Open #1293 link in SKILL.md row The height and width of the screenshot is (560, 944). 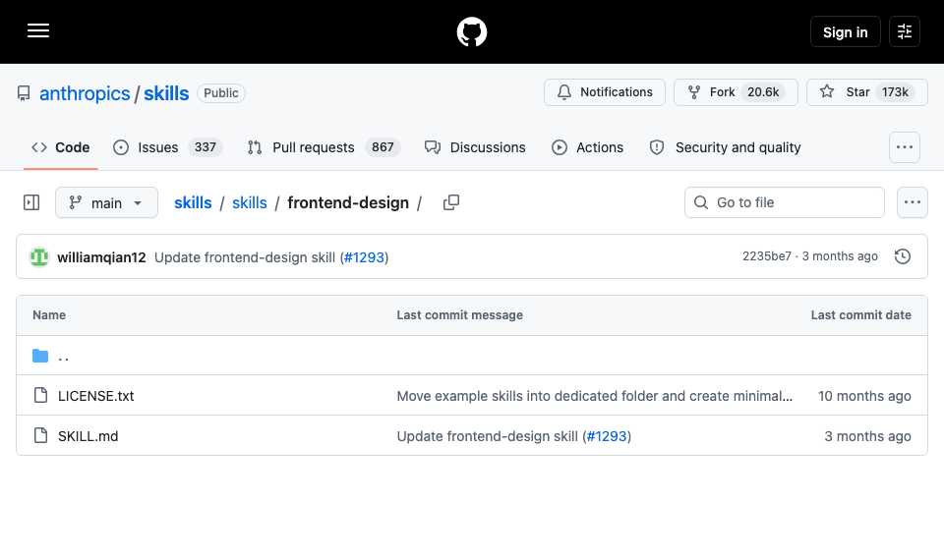(x=607, y=436)
